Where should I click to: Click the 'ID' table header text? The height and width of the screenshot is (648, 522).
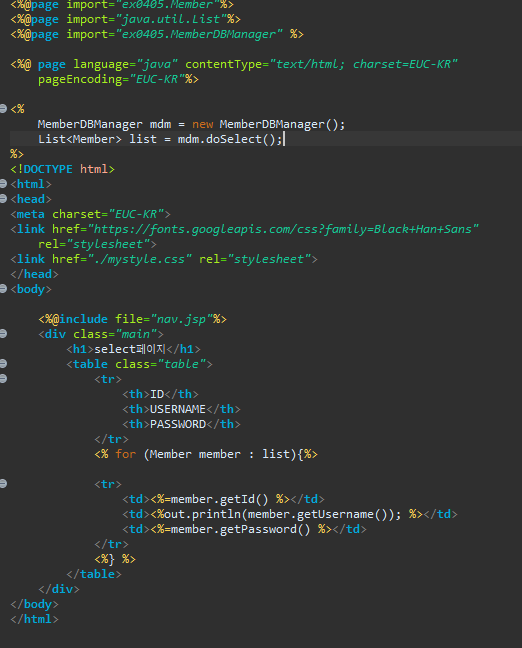[x=157, y=394]
